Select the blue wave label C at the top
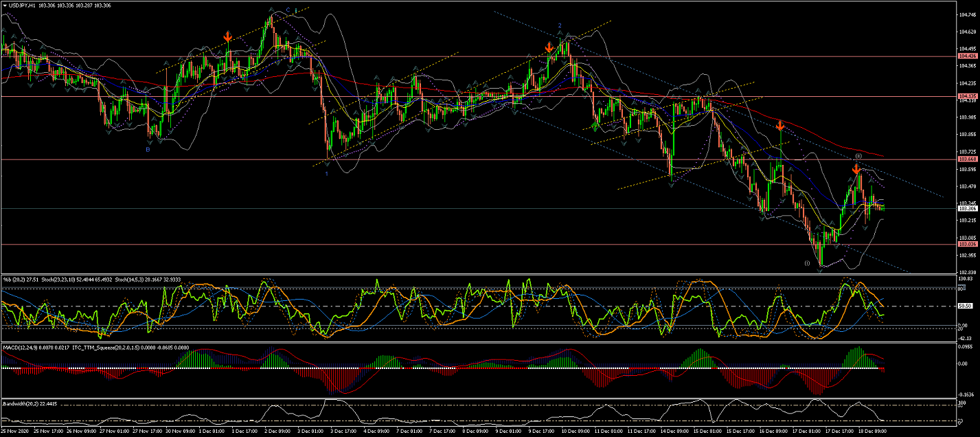980x437 pixels. point(288,11)
